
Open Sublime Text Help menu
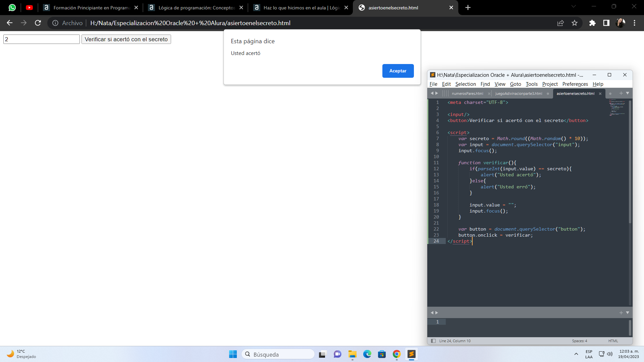coord(598,84)
